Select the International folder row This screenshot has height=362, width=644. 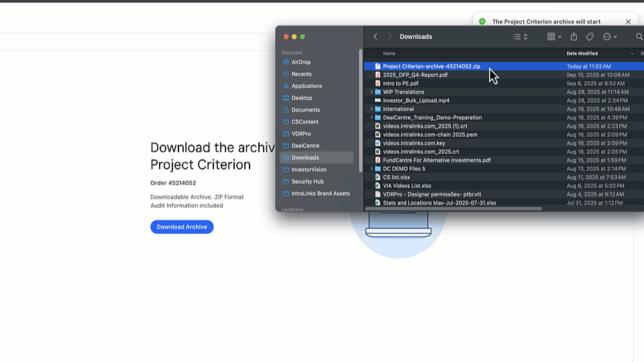(x=504, y=109)
